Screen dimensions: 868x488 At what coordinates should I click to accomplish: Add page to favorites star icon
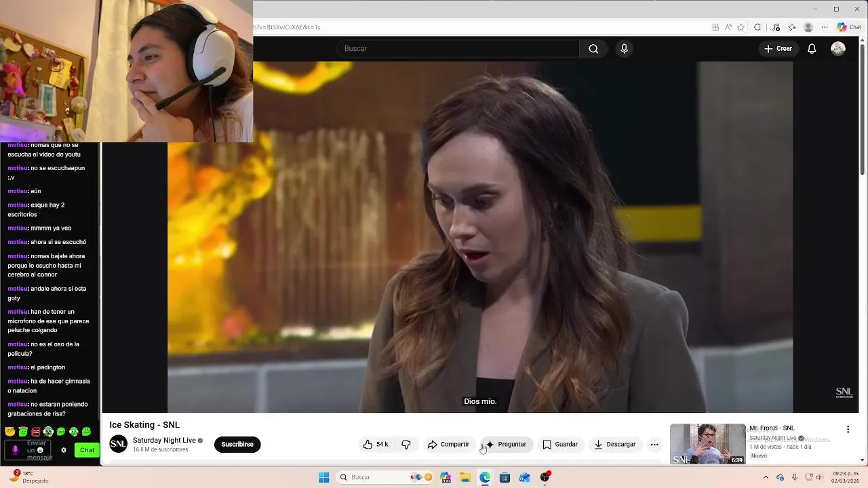741,27
